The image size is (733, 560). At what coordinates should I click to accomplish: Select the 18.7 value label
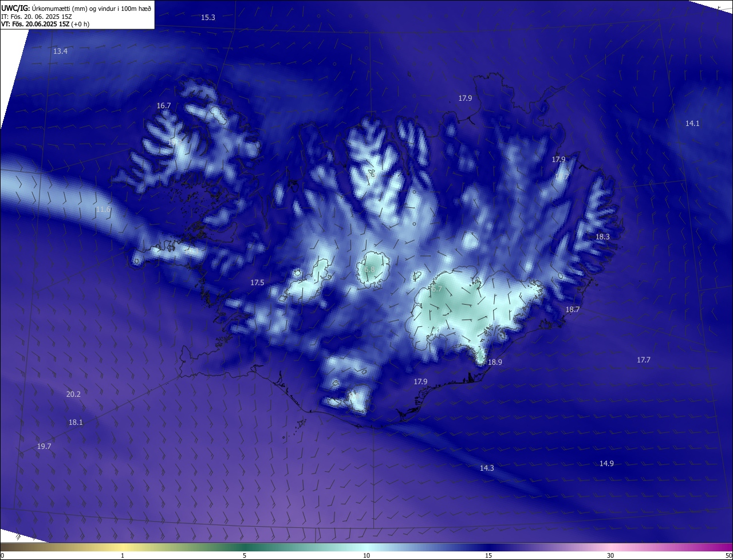(573, 310)
